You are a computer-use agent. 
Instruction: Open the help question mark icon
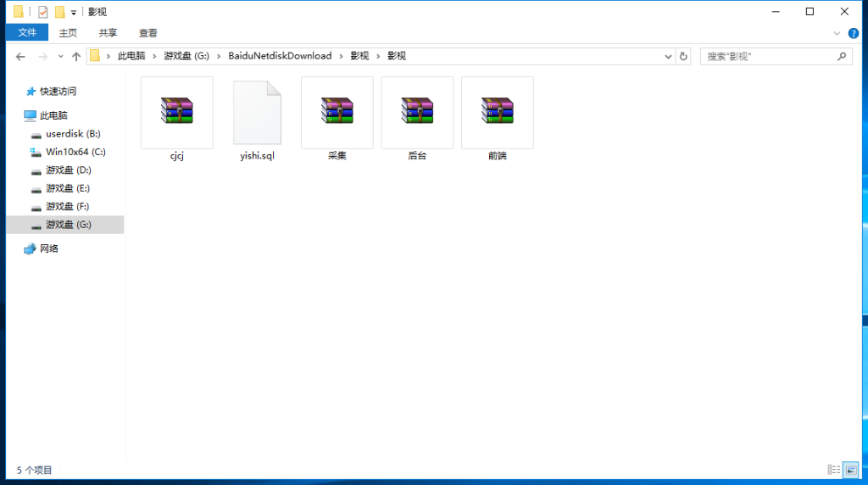(x=854, y=33)
